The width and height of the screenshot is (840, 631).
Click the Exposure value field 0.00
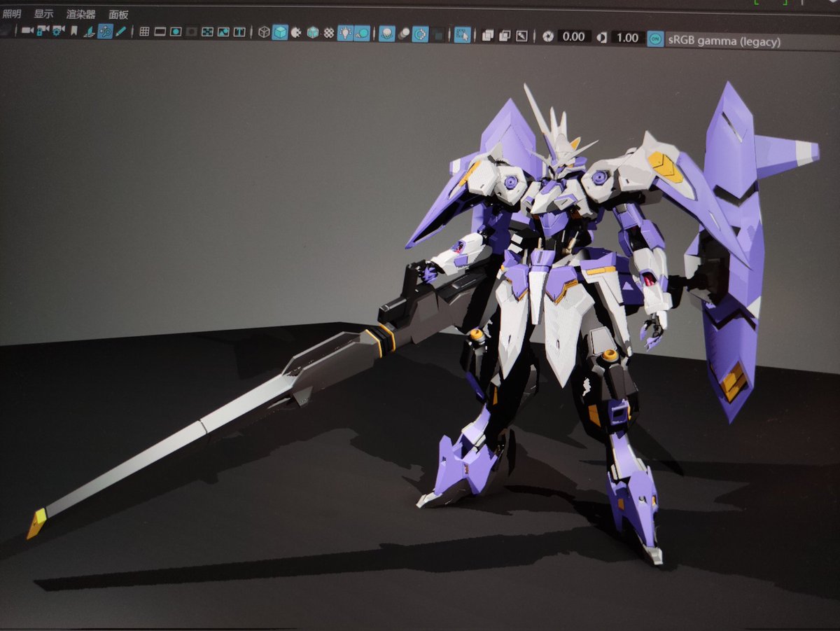[x=575, y=36]
